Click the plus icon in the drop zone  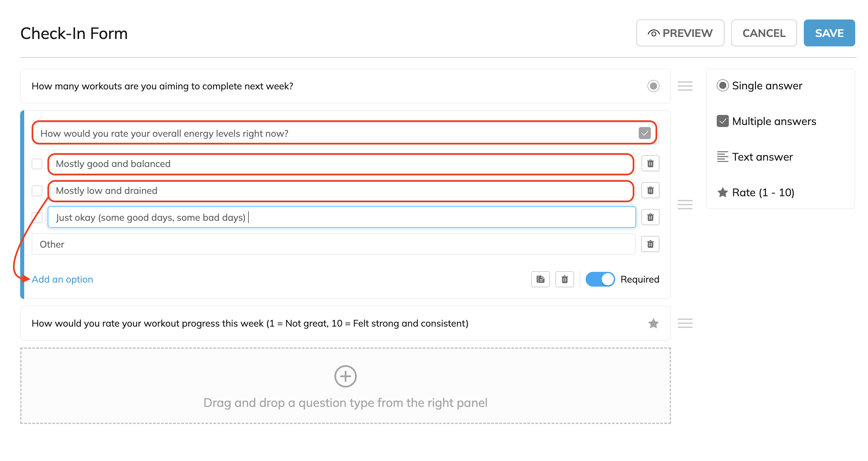[x=345, y=376]
